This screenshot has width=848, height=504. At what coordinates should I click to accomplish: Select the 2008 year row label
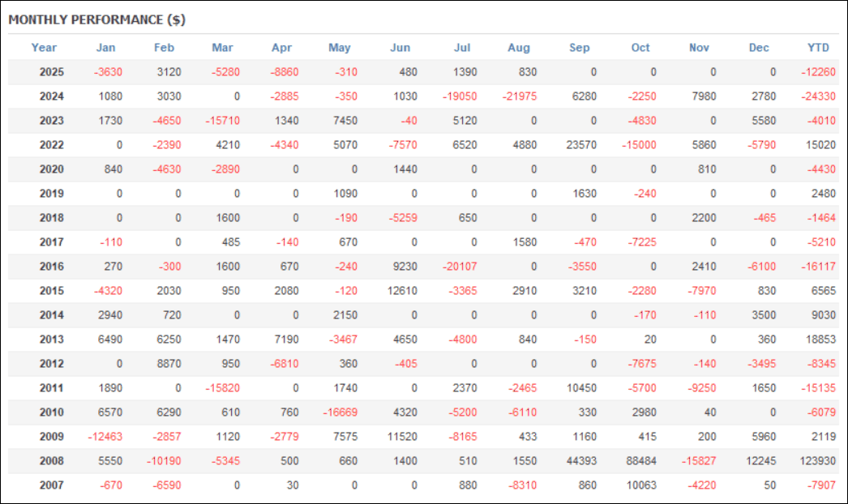tap(51, 461)
